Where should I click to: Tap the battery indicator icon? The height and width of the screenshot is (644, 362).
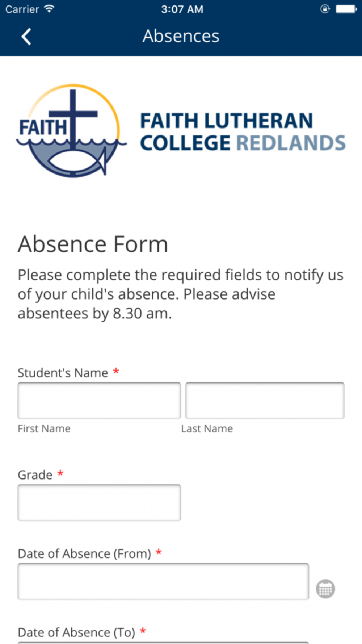[x=346, y=9]
